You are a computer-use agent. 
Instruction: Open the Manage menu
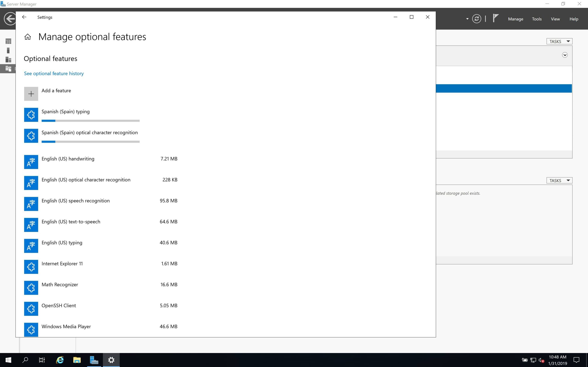515,19
